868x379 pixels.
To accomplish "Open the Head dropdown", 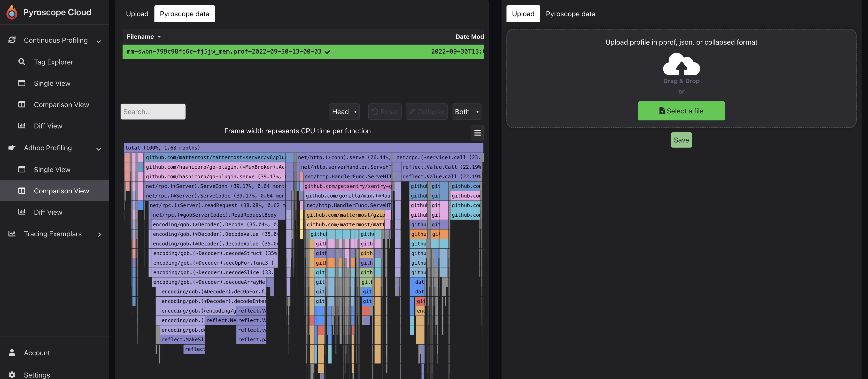I will click(x=344, y=112).
